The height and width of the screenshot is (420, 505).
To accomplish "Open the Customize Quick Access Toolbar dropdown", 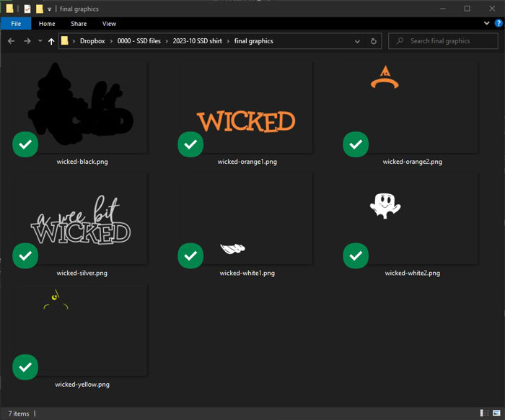I will tap(49, 9).
